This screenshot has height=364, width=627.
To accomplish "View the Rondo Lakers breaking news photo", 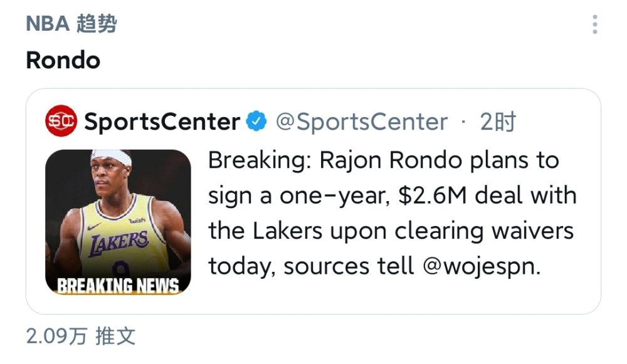I will click(118, 222).
